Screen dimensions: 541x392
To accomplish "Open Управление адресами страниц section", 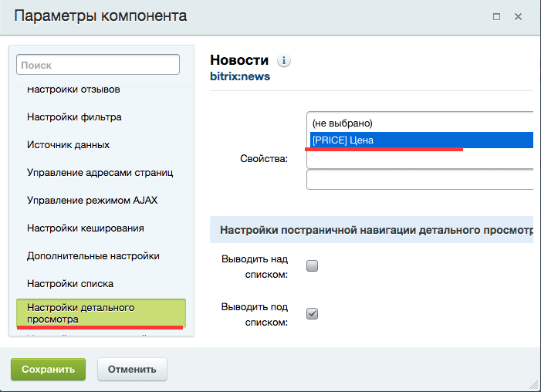I will (x=100, y=173).
